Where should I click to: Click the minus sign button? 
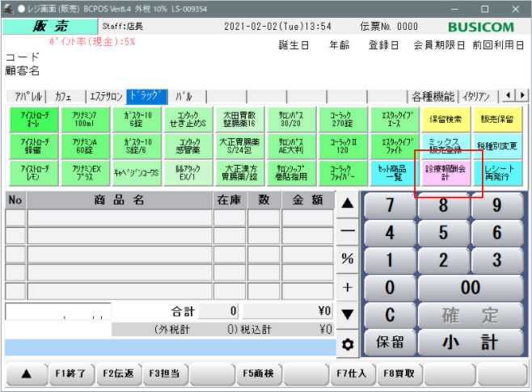(348, 231)
